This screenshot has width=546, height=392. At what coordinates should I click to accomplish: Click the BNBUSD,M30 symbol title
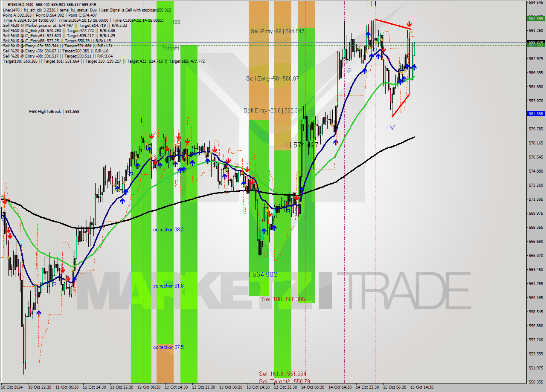pos(21,5)
